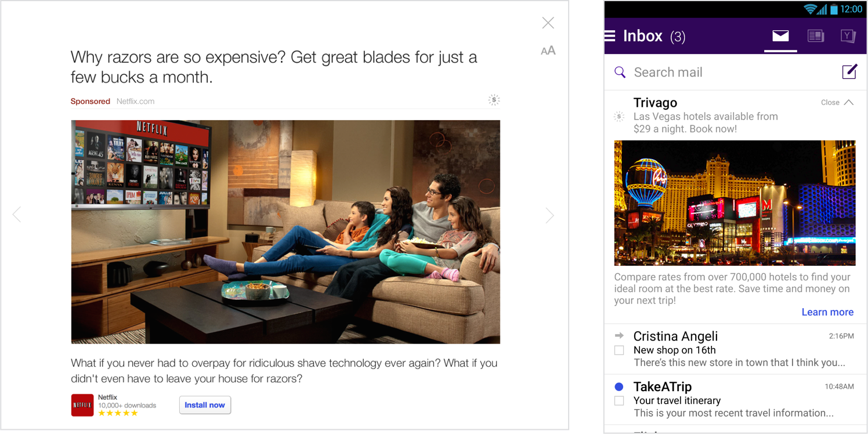Open the Yahoo Y tab icon
This screenshot has width=868, height=434.
(848, 36)
